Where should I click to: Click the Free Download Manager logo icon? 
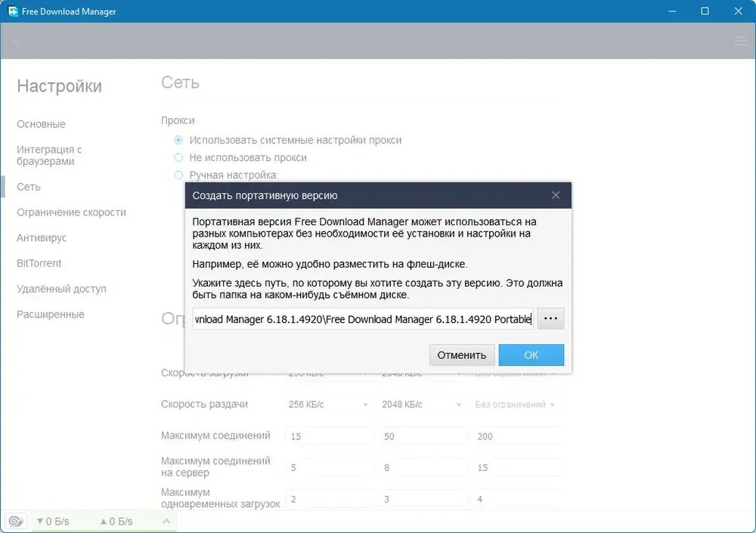13,11
